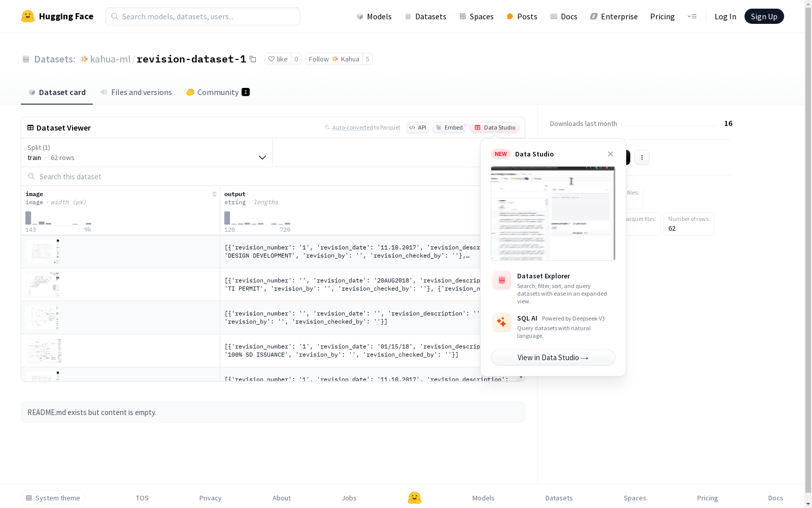Click the Sign Up button
Viewport: 812px width, 508px height.
point(764,16)
